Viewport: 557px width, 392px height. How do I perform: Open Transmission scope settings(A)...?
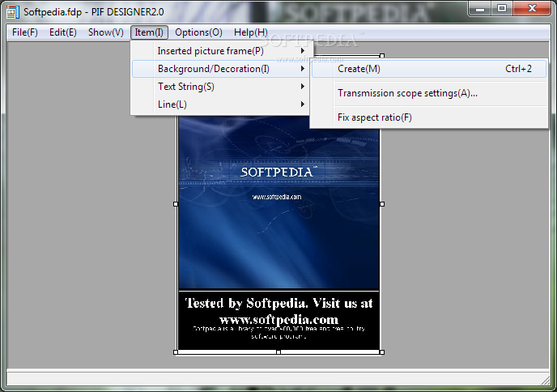pyautogui.click(x=429, y=93)
